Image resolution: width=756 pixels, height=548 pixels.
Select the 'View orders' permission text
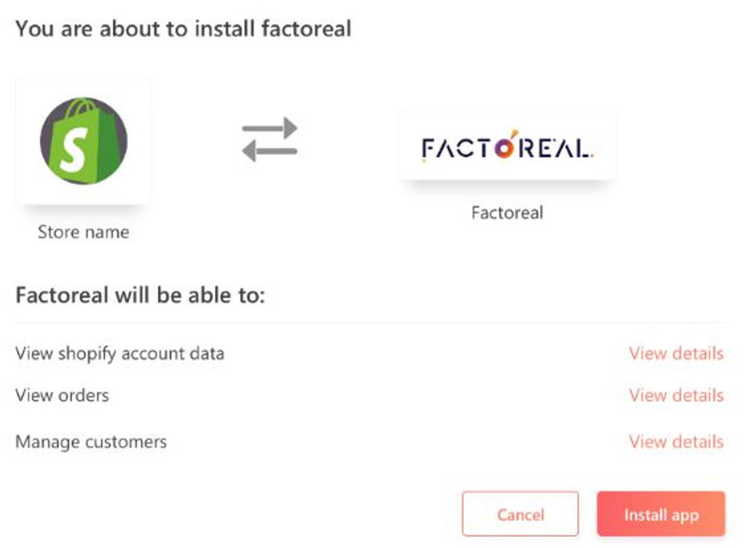click(x=62, y=395)
